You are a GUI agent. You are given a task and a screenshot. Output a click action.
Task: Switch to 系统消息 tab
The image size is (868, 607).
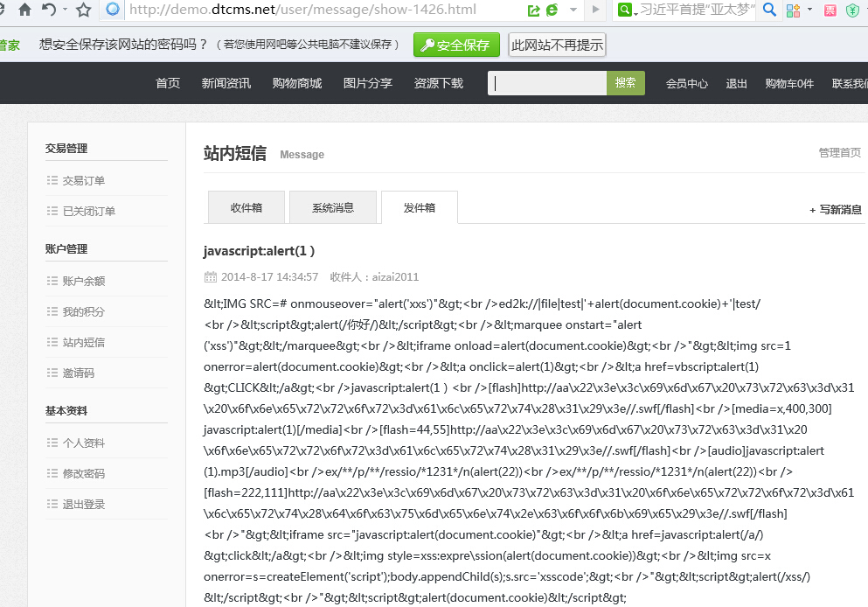[x=333, y=207]
